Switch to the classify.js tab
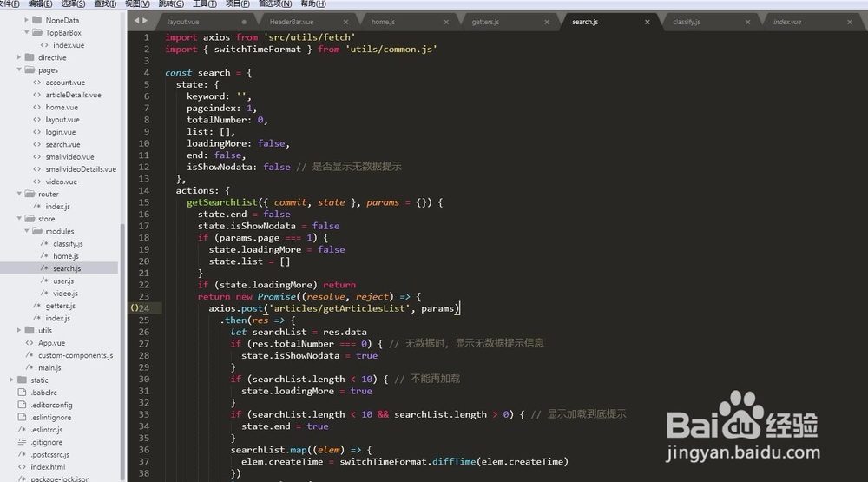Image resolution: width=868 pixels, height=482 pixels. pos(687,23)
